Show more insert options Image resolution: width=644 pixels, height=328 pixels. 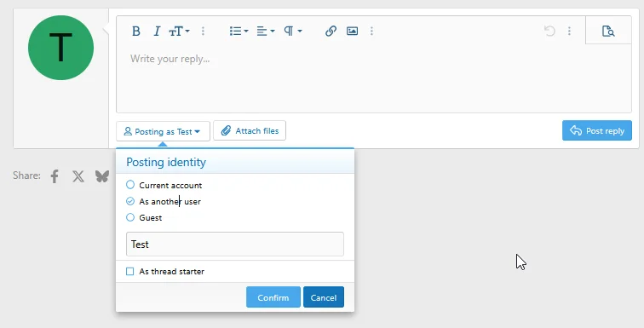[x=371, y=32]
